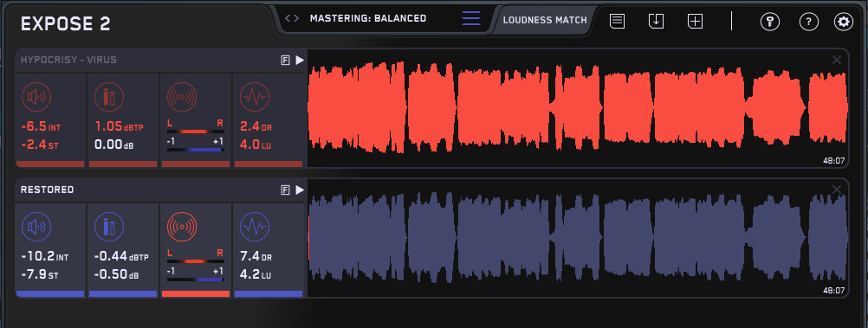868x328 pixels.
Task: Remove the Hypocrisy - Virus track with X
Action: click(837, 60)
